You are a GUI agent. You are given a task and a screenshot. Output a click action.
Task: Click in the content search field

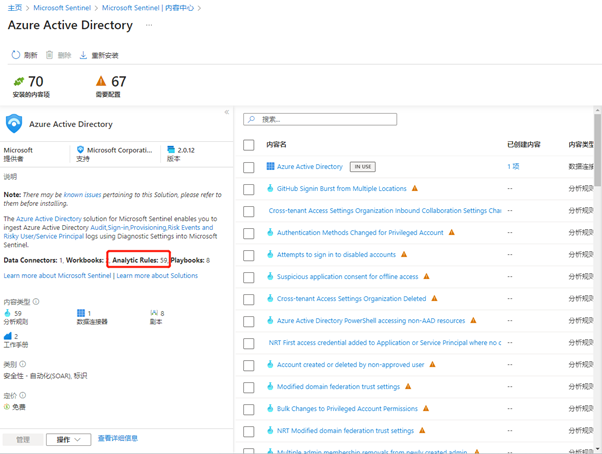click(320, 119)
